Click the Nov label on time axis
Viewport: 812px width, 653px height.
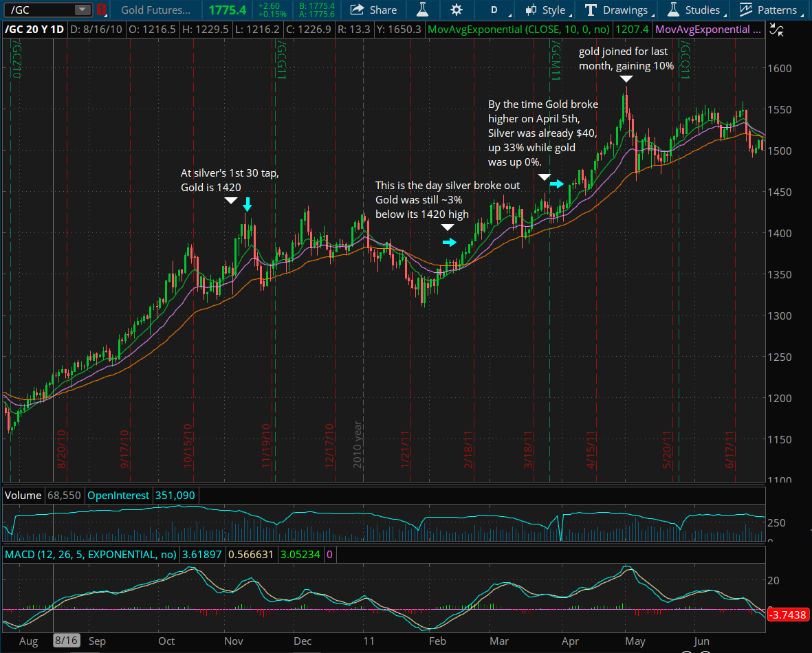click(234, 641)
